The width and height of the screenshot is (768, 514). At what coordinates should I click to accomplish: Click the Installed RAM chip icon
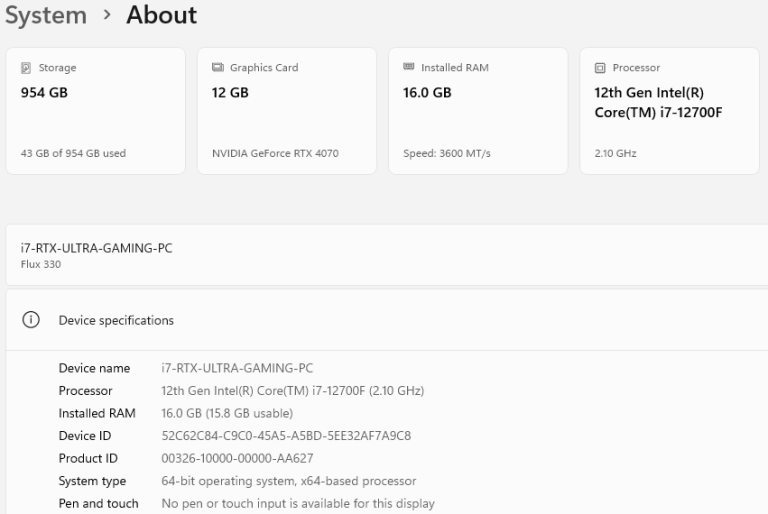tap(408, 68)
